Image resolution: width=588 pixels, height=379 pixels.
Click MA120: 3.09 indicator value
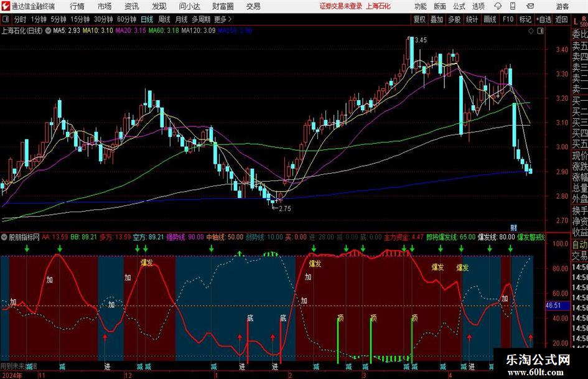click(x=198, y=30)
